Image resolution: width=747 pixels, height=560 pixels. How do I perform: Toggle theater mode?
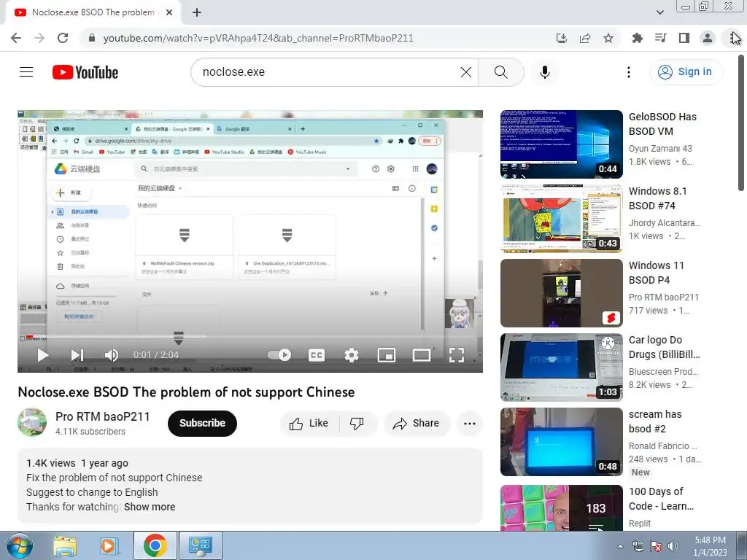(422, 355)
